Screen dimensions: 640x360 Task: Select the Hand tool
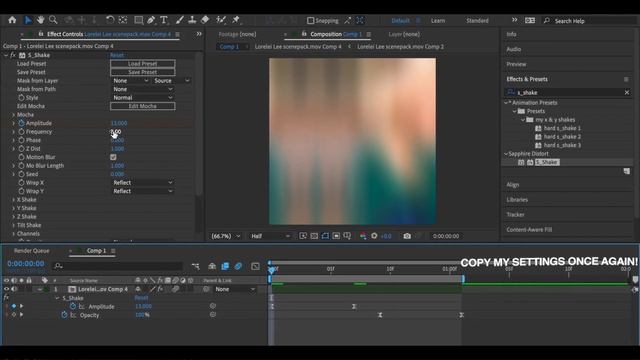click(40, 20)
